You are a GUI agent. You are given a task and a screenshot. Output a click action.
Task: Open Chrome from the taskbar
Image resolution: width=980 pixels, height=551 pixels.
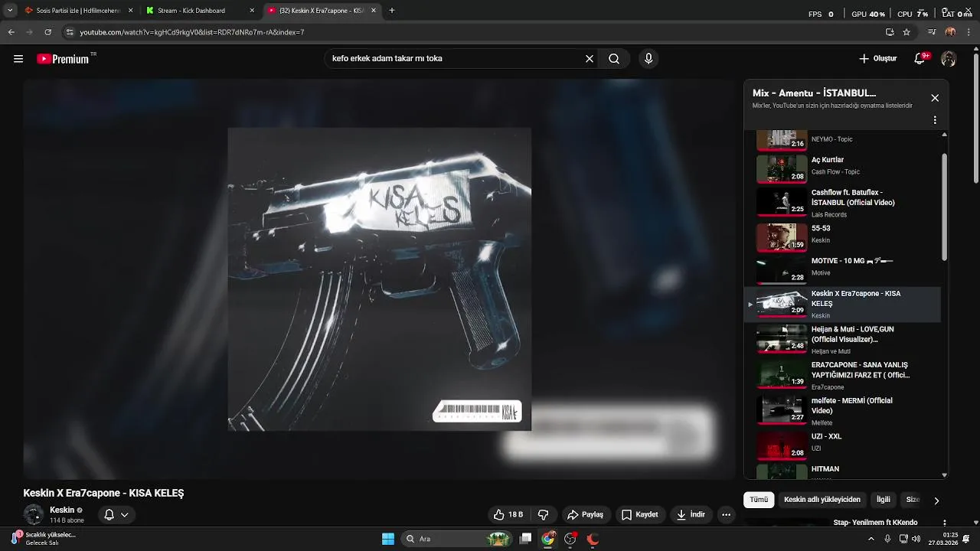tap(547, 539)
